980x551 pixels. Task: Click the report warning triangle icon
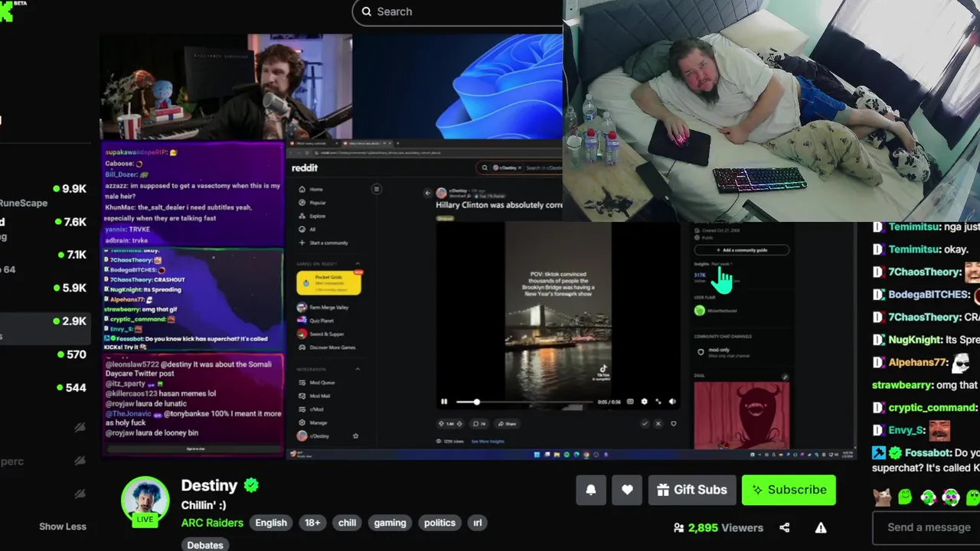[821, 527]
